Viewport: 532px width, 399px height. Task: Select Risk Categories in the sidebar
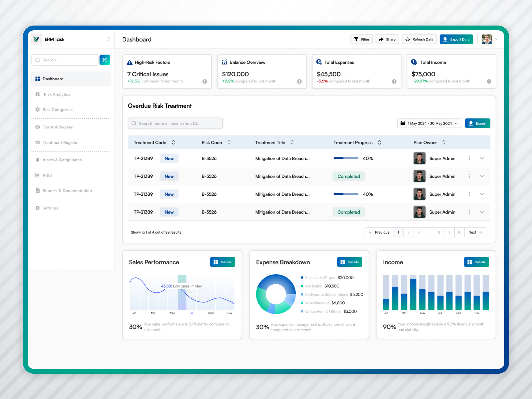(x=57, y=110)
